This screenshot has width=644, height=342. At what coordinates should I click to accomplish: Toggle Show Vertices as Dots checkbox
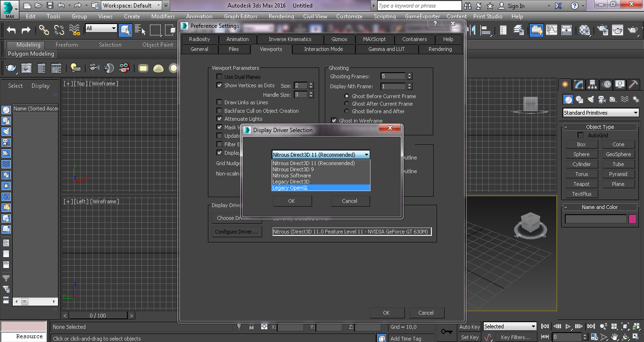click(219, 85)
